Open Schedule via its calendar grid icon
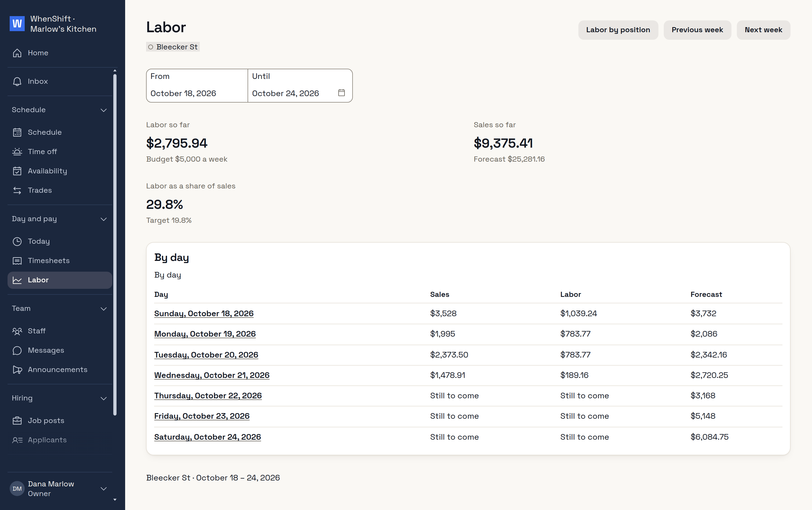 [x=17, y=133]
